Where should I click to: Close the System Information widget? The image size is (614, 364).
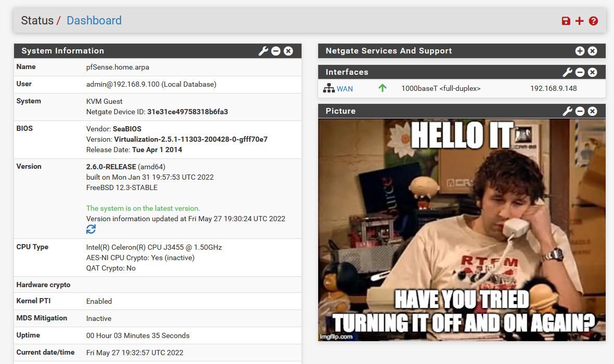(288, 51)
